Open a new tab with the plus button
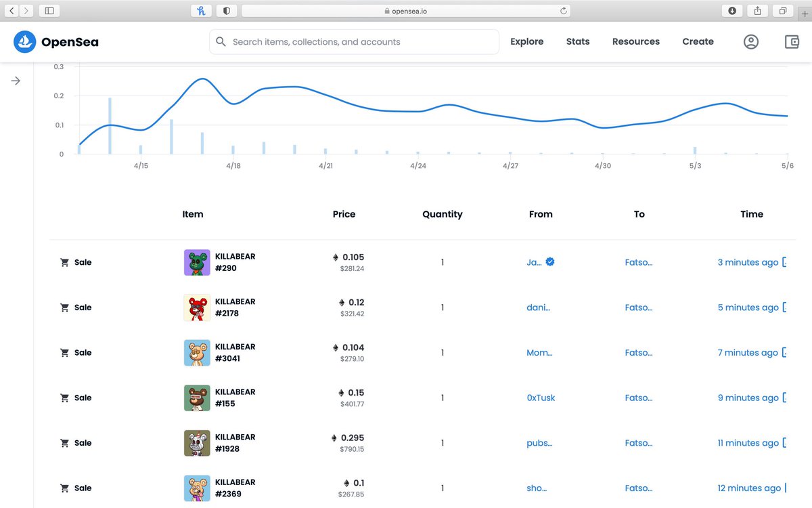 (x=805, y=14)
